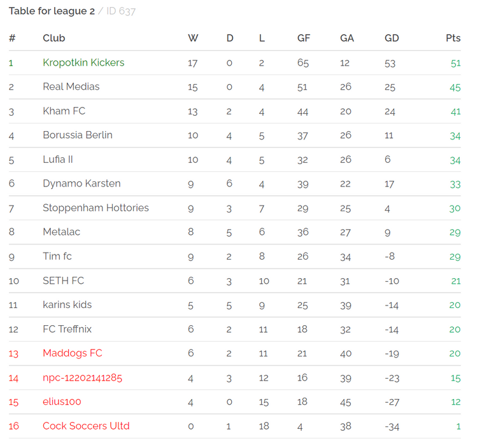Open elius100 club page
Screen dimensions: 489x448
pyautogui.click(x=62, y=402)
